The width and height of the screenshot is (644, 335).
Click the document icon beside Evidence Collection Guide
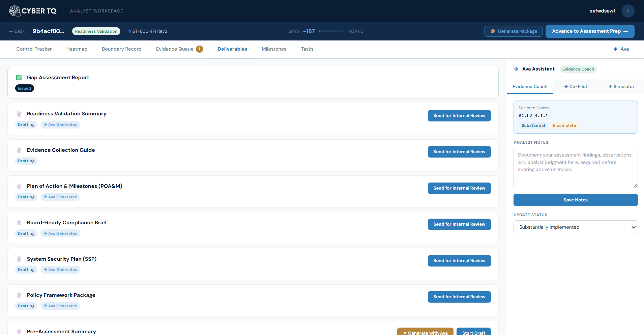pyautogui.click(x=19, y=150)
